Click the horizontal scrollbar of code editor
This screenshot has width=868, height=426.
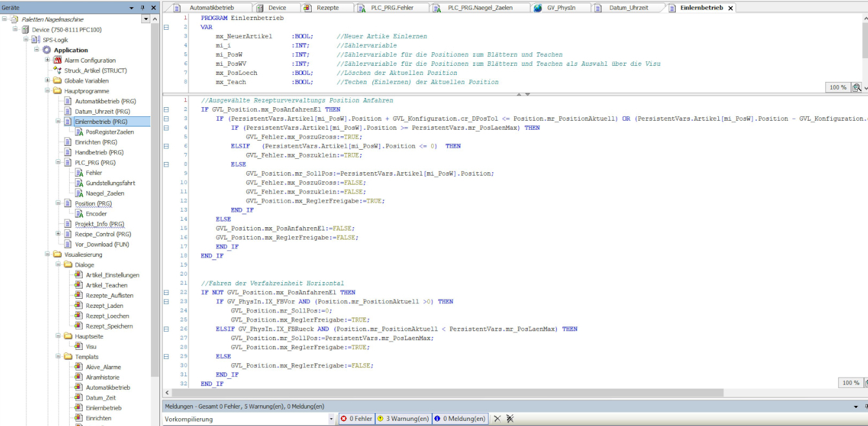[x=448, y=392]
